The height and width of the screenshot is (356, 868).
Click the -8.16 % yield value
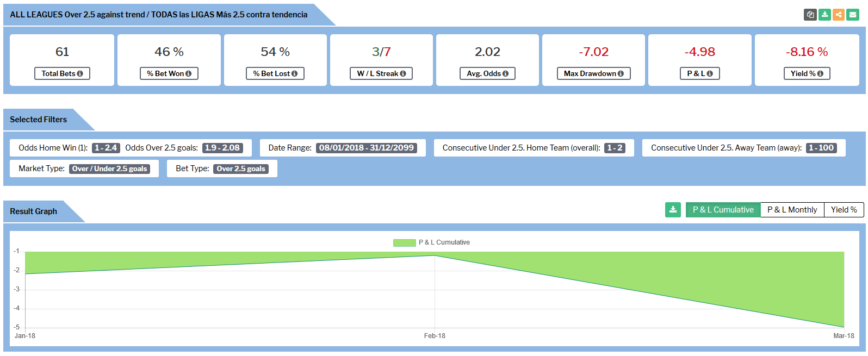(807, 52)
